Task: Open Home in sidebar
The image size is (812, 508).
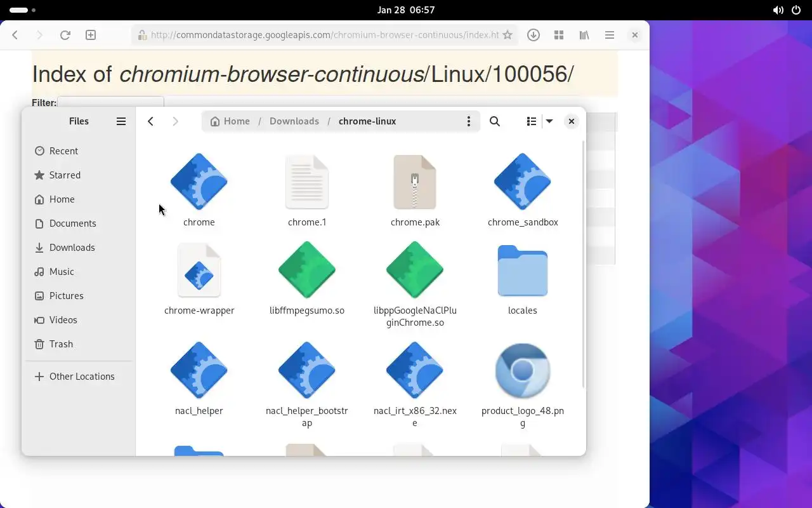Action: pos(79,199)
